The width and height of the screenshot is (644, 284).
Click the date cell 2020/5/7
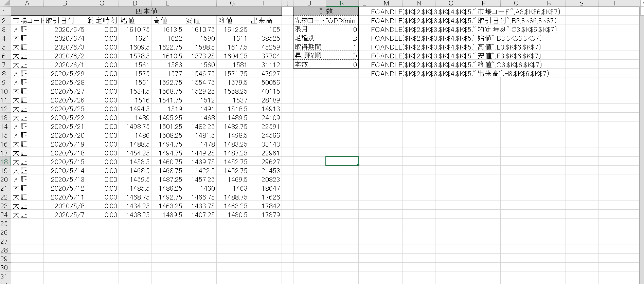65,215
